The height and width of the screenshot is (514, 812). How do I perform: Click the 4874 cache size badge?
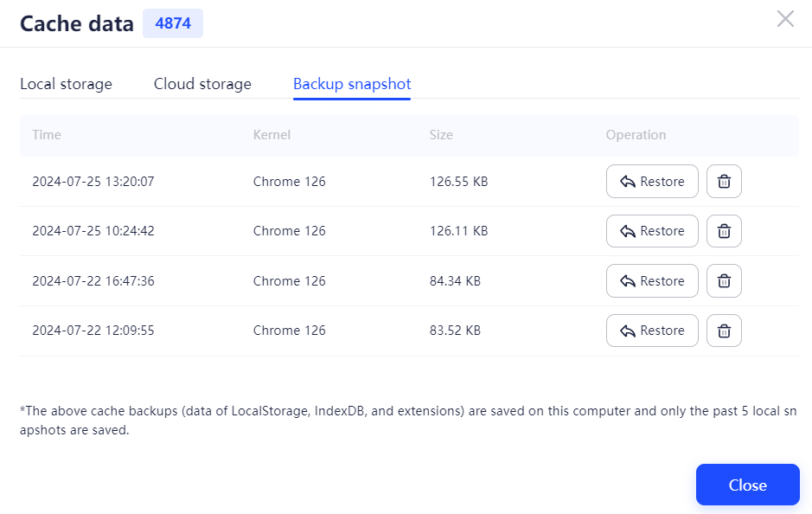pos(172,23)
